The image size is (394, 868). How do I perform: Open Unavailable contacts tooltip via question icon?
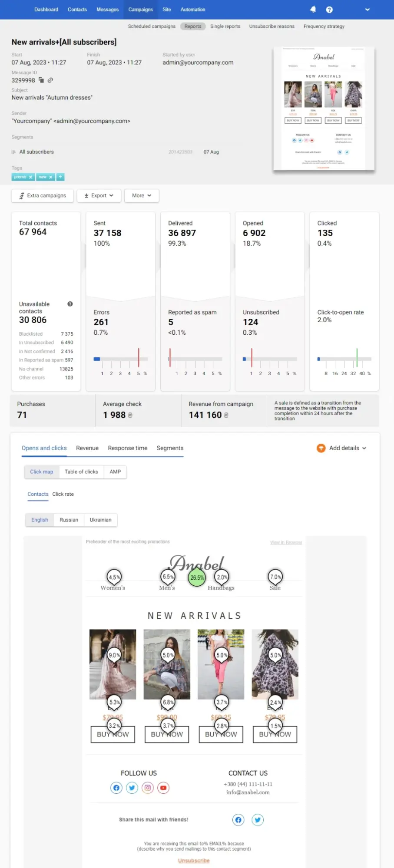(70, 304)
